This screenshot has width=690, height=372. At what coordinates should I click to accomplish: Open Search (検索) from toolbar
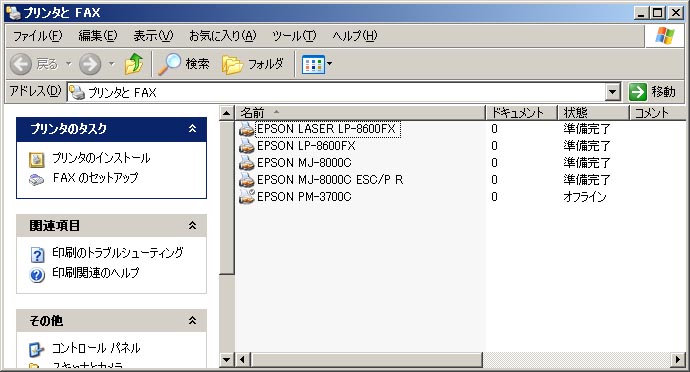click(184, 64)
